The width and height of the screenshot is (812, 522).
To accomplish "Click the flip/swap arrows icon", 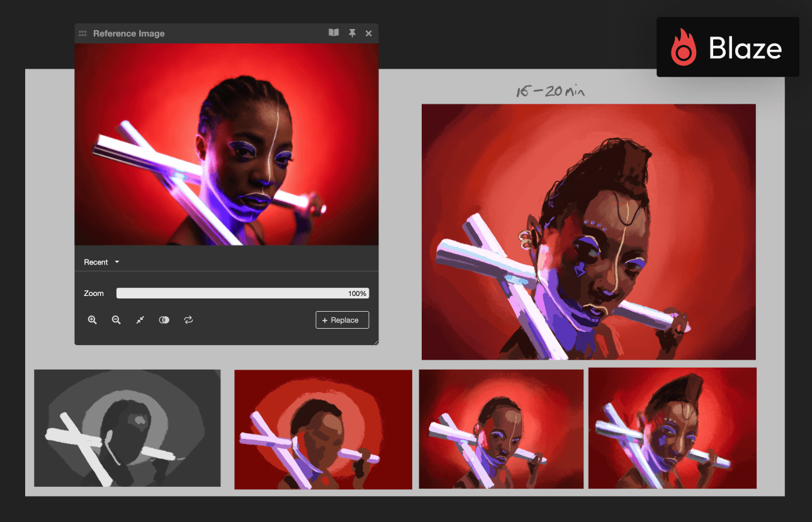I will click(188, 320).
